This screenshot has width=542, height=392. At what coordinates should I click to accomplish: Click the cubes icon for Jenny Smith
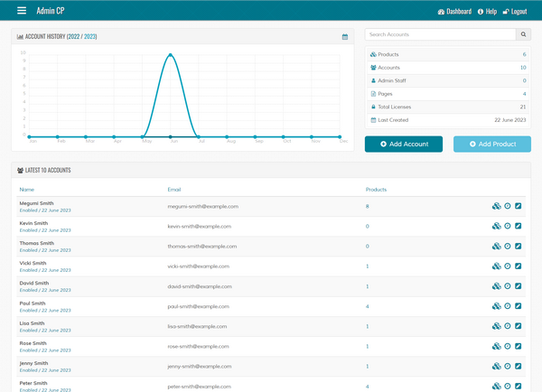click(x=496, y=366)
